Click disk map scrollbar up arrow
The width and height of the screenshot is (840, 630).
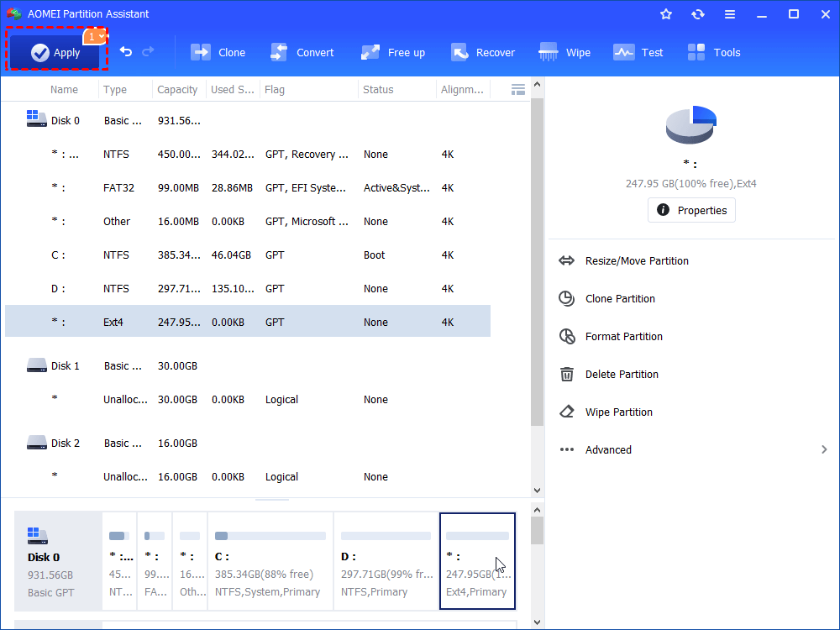click(538, 510)
